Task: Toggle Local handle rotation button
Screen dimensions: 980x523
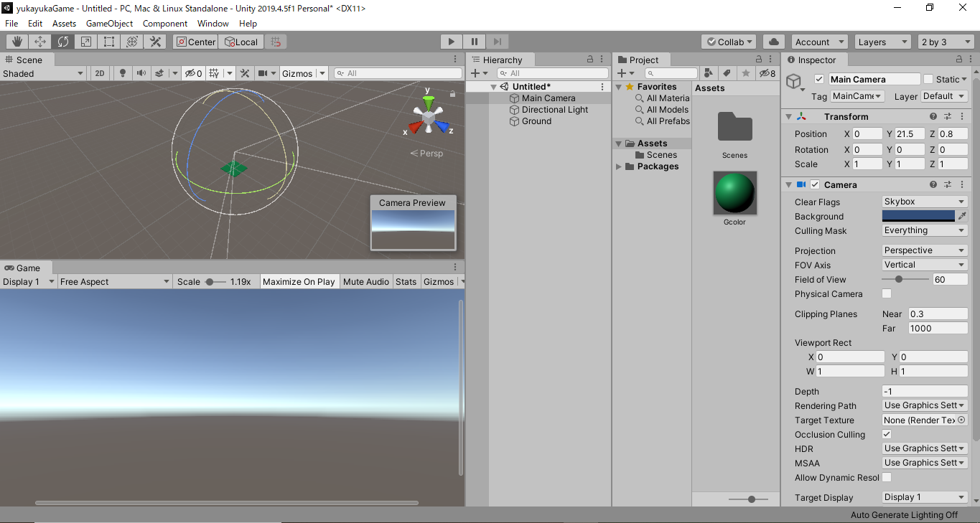Action: 241,42
